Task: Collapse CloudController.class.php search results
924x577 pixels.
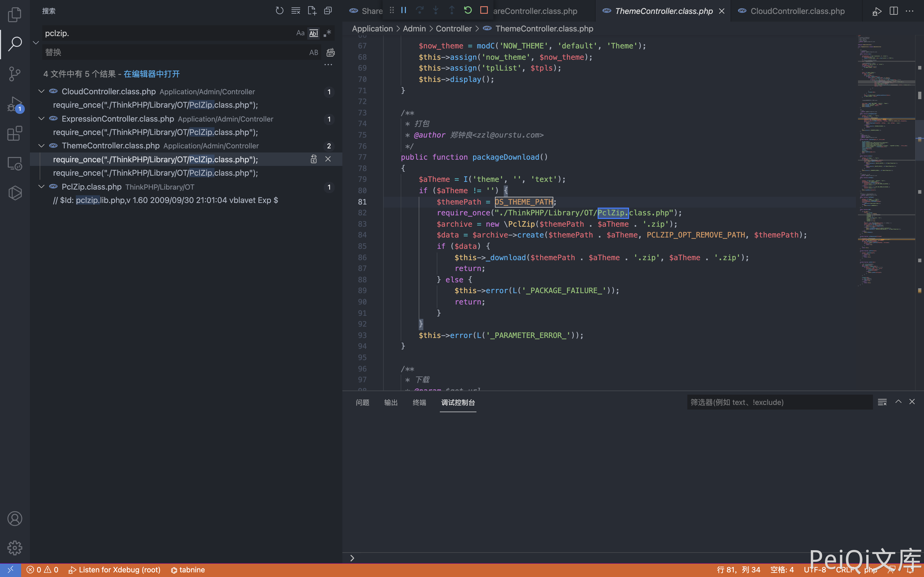Action: pyautogui.click(x=41, y=92)
